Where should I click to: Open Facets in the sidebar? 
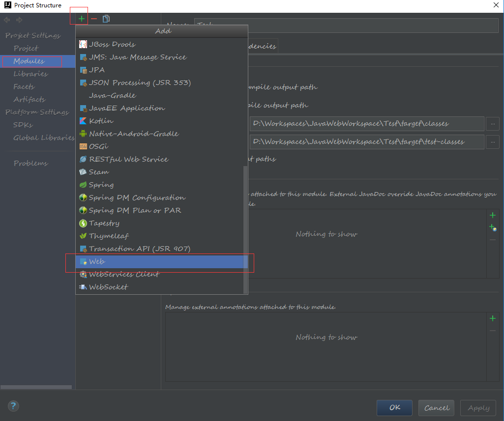coord(24,86)
